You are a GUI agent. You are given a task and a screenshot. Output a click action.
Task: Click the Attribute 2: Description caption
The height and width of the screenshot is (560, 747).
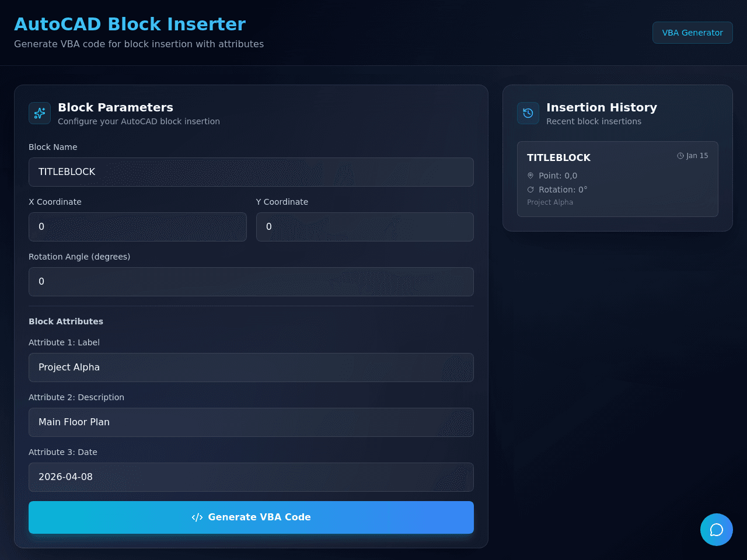pos(76,397)
